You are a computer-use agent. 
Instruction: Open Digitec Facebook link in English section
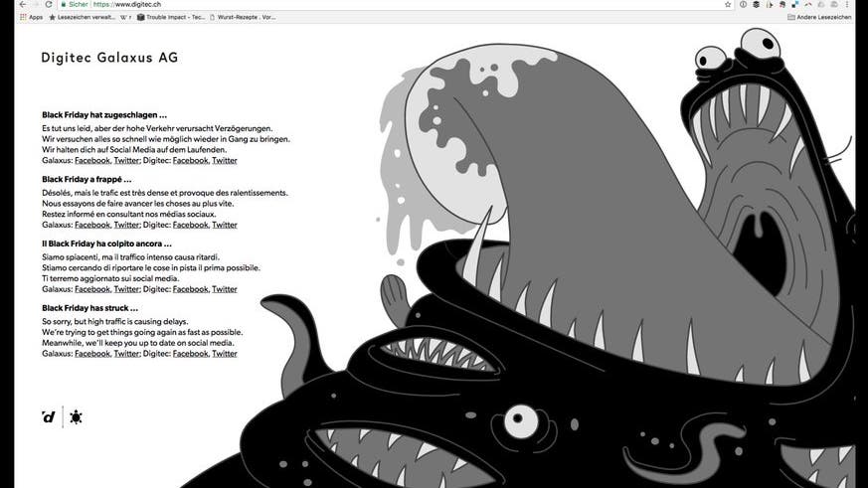191,354
